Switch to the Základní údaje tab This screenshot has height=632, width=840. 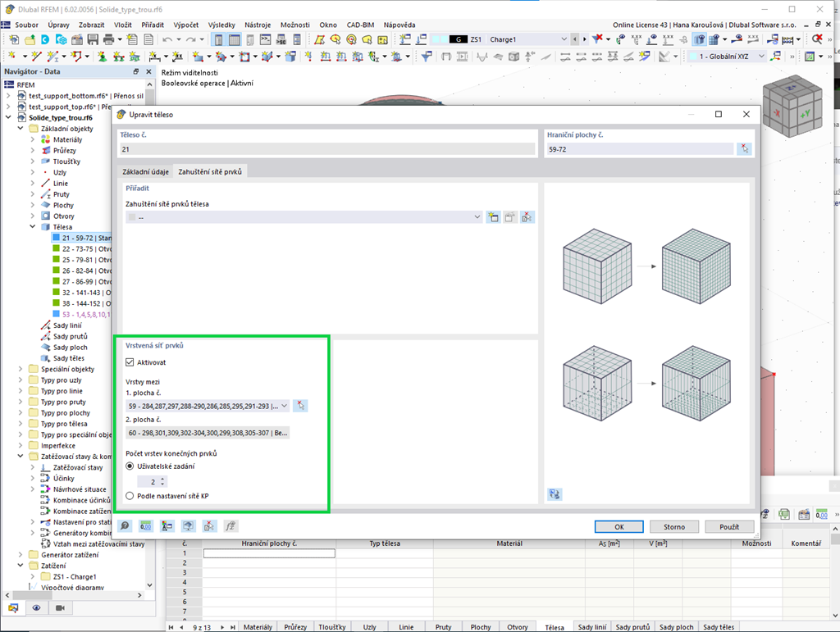[x=146, y=172]
